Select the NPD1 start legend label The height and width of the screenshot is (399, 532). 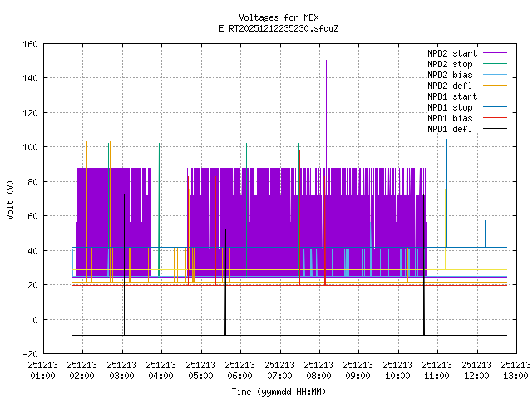coord(450,96)
